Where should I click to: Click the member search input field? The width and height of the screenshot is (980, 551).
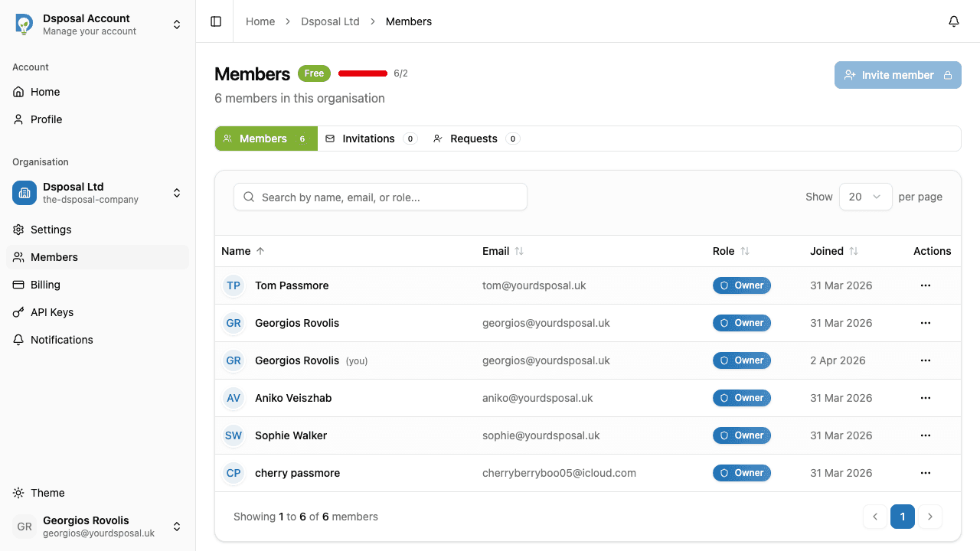[x=380, y=196]
